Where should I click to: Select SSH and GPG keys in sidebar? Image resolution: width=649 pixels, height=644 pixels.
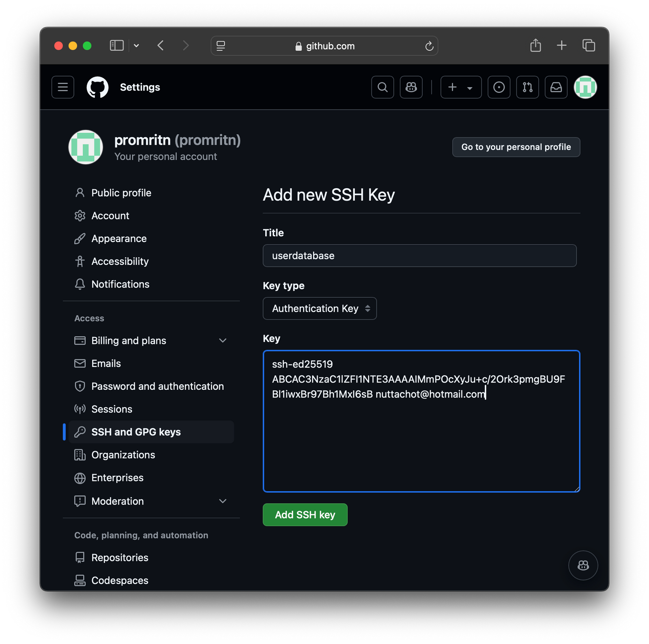tap(136, 431)
